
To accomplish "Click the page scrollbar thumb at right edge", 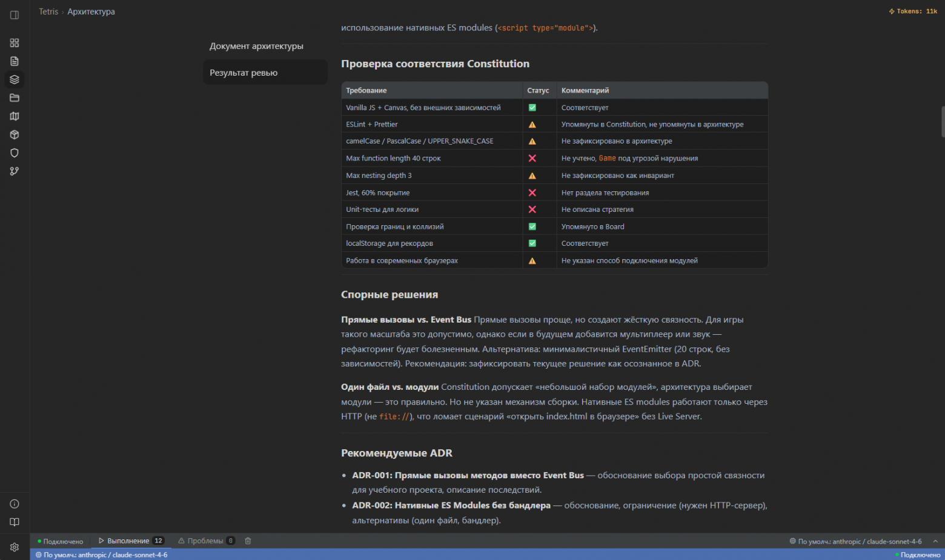I will (x=943, y=122).
